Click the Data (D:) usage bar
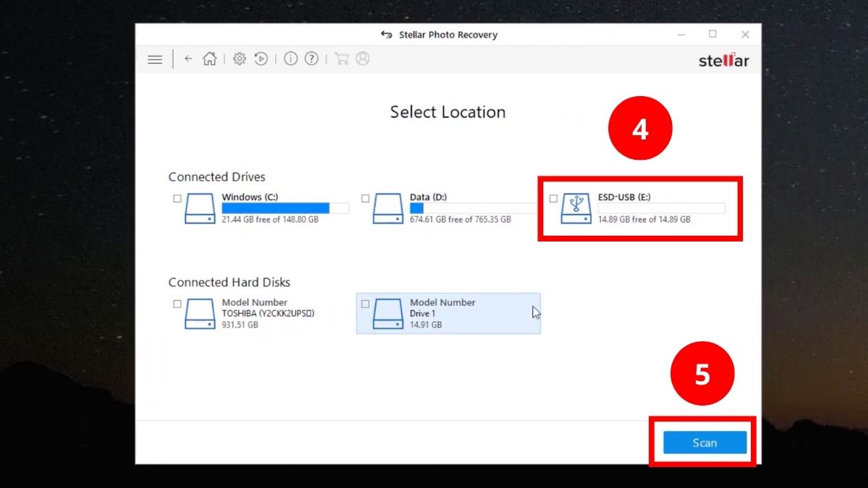Screen dimensions: 868x488 click(x=473, y=208)
